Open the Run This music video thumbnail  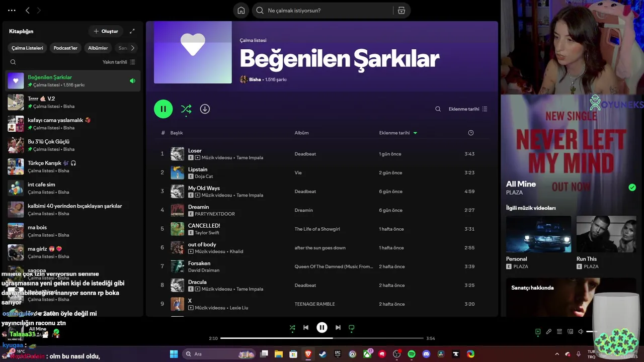point(606,234)
